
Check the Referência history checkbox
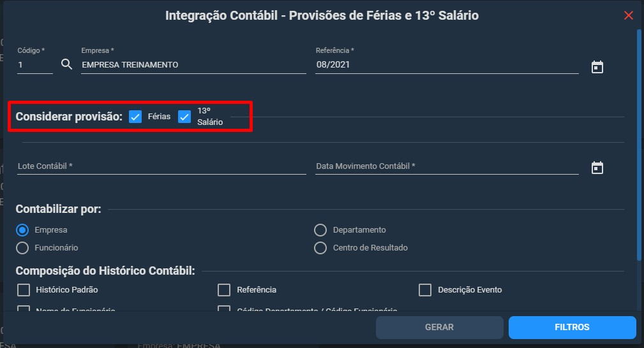click(224, 290)
